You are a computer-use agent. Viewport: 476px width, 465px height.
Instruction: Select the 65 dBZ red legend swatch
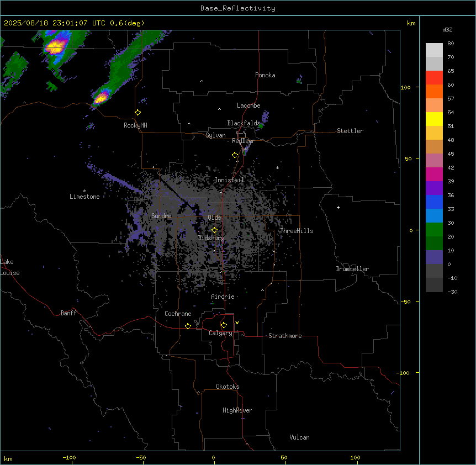(x=434, y=78)
